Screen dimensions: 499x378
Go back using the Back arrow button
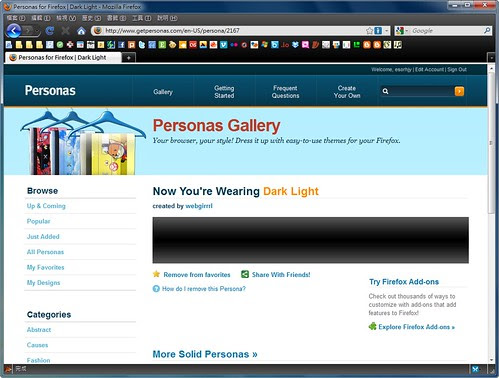14,31
